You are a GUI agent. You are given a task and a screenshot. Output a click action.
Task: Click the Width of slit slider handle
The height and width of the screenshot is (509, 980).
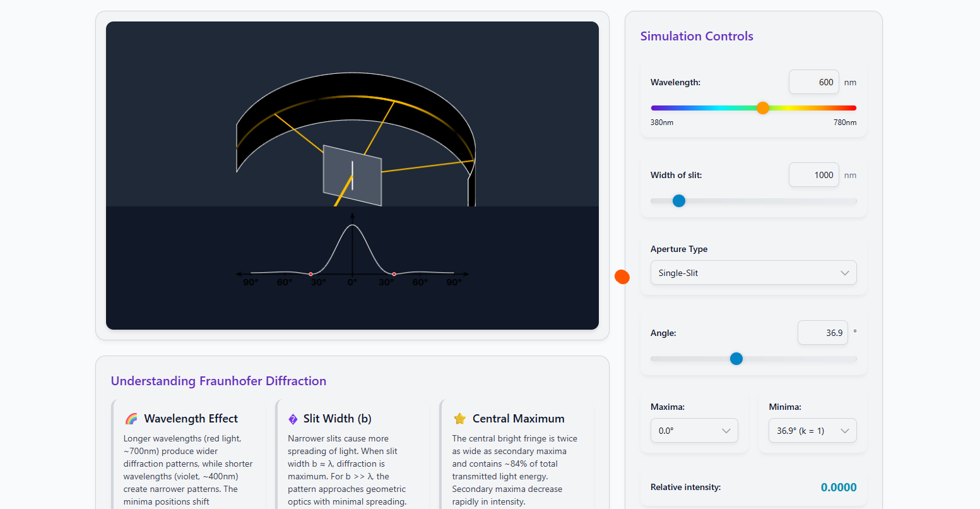[x=679, y=201]
